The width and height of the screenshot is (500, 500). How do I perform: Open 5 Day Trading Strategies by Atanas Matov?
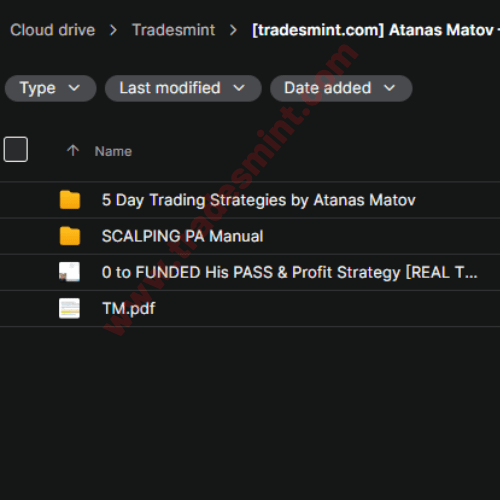(x=259, y=200)
